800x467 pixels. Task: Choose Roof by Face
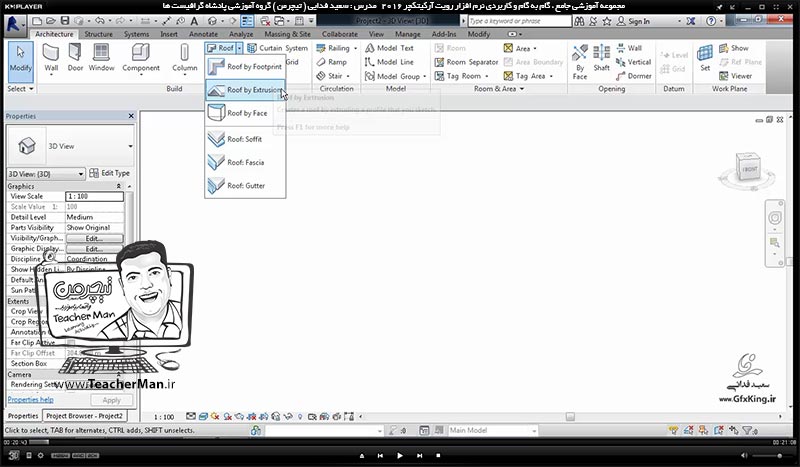(245, 113)
